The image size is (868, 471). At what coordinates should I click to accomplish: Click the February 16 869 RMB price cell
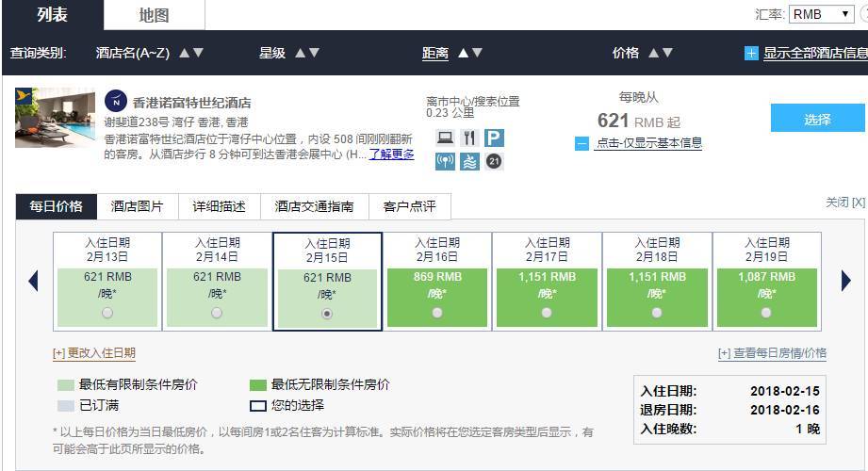tap(437, 298)
